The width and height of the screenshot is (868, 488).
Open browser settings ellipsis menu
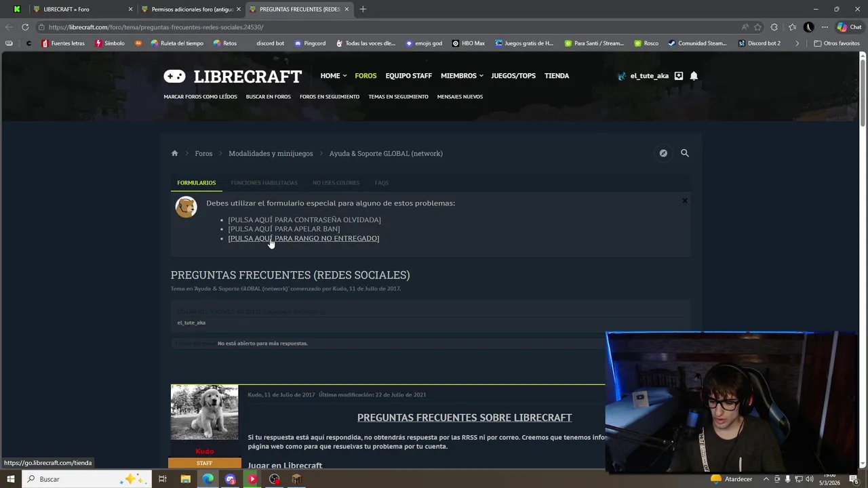tap(825, 27)
